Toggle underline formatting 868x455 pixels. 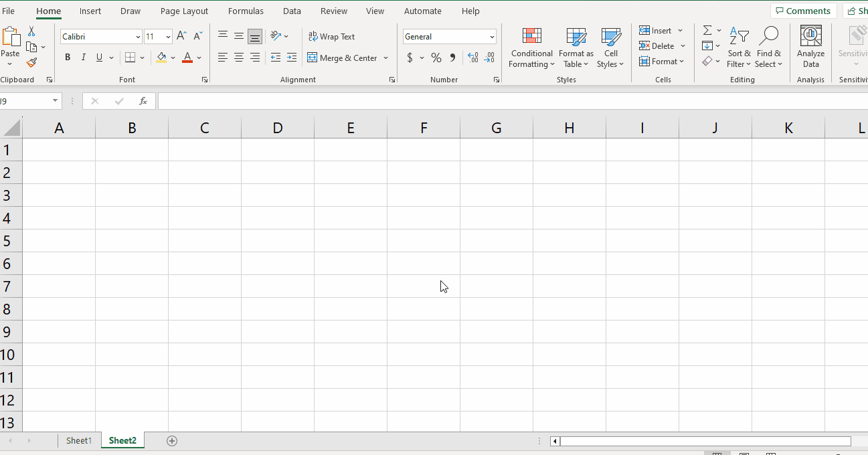pos(98,58)
